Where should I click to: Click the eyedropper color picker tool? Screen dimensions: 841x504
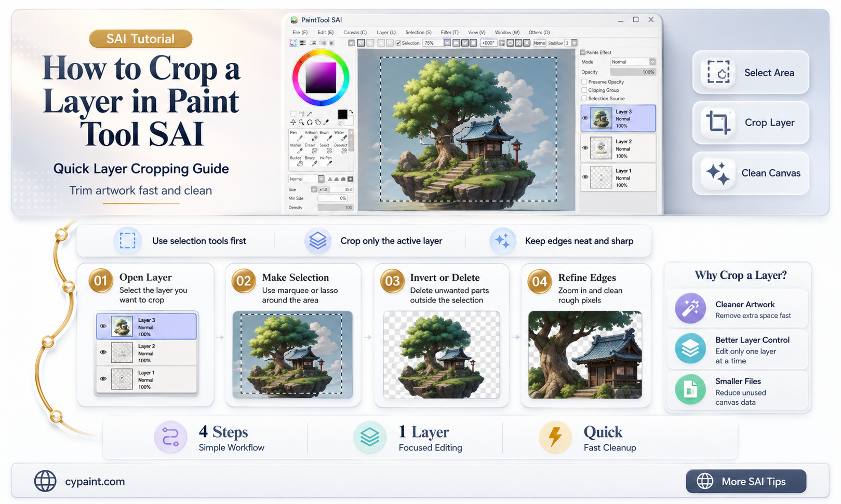[x=326, y=122]
